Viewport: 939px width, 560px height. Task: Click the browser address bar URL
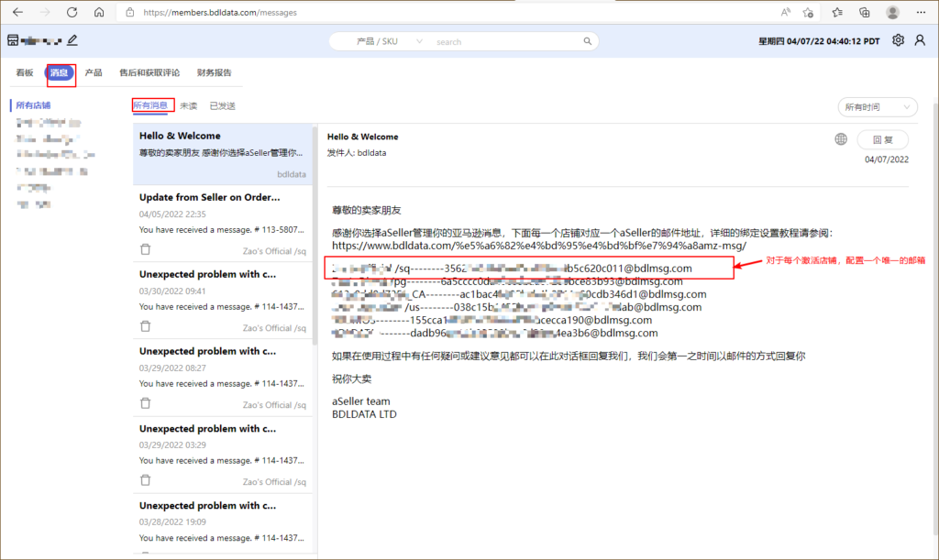[220, 13]
